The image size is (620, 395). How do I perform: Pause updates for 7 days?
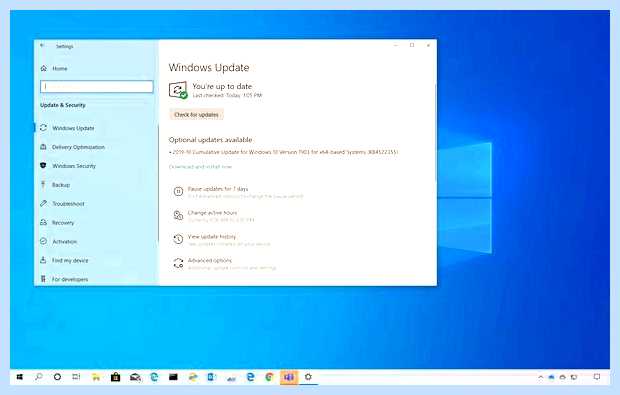218,189
